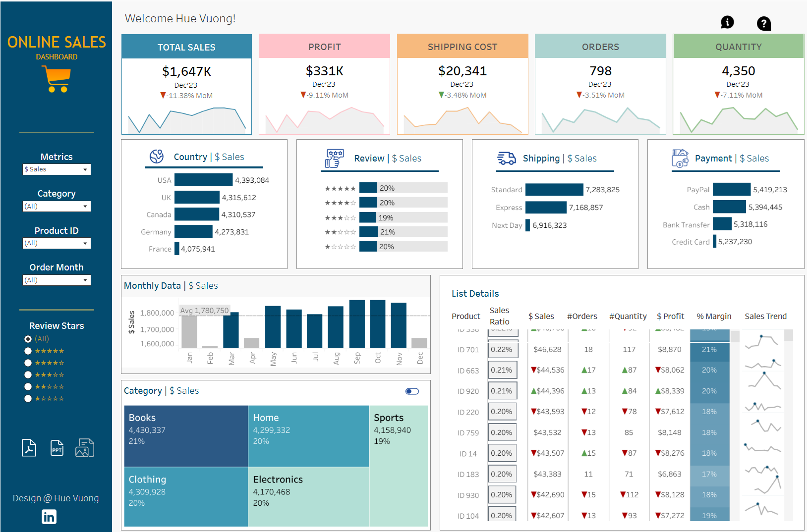This screenshot has height=532, width=807.
Task: Select the four-star review radio button
Action: coord(28,363)
